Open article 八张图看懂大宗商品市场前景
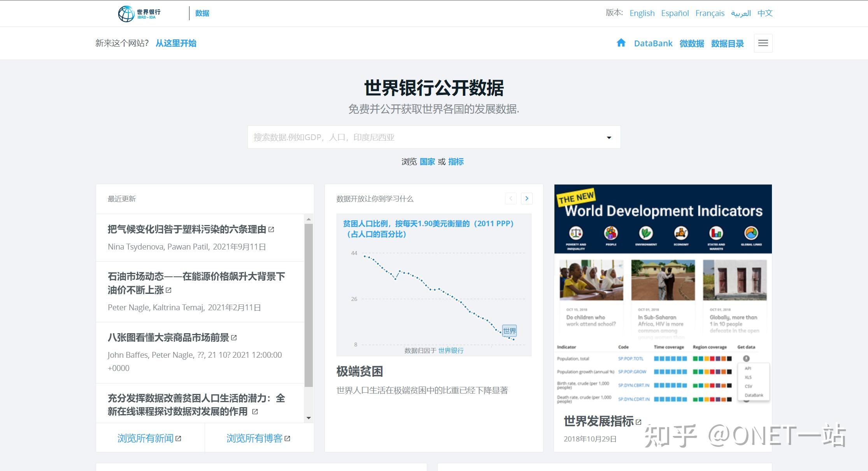The image size is (868, 471). tap(168, 337)
